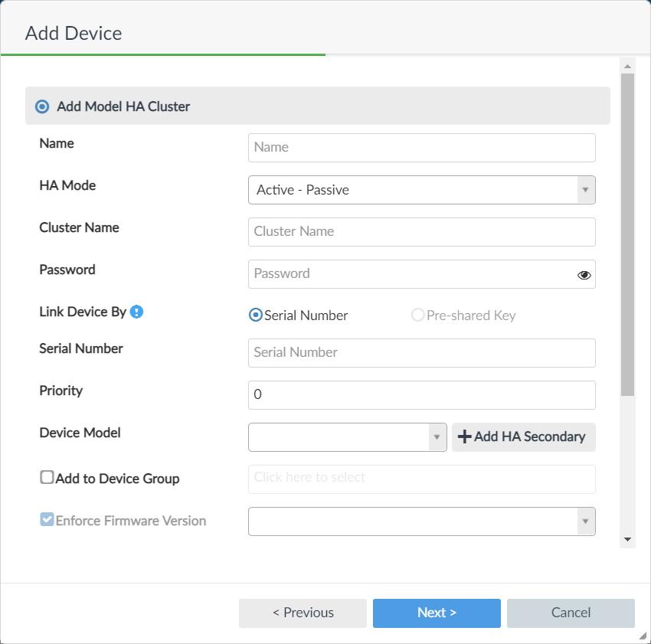This screenshot has height=644, width=651.
Task: Click the Previous button
Action: point(303,613)
